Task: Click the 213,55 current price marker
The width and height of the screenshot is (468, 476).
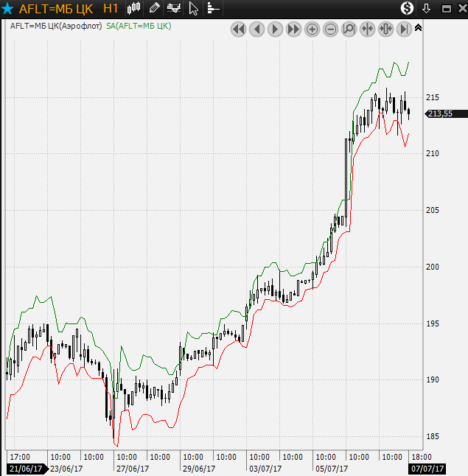Action: (x=440, y=113)
